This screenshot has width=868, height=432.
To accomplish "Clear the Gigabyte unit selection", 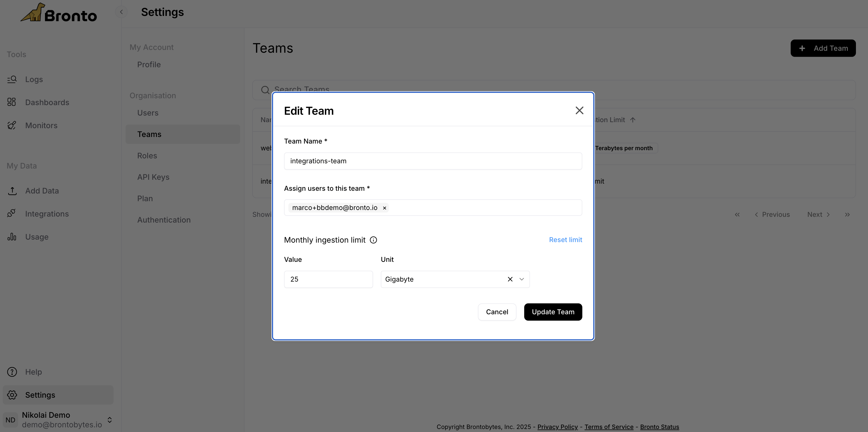I will (510, 279).
